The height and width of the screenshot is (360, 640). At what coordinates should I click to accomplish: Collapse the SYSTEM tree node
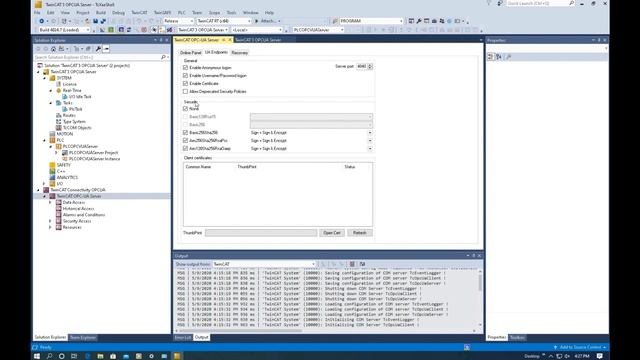(44, 78)
